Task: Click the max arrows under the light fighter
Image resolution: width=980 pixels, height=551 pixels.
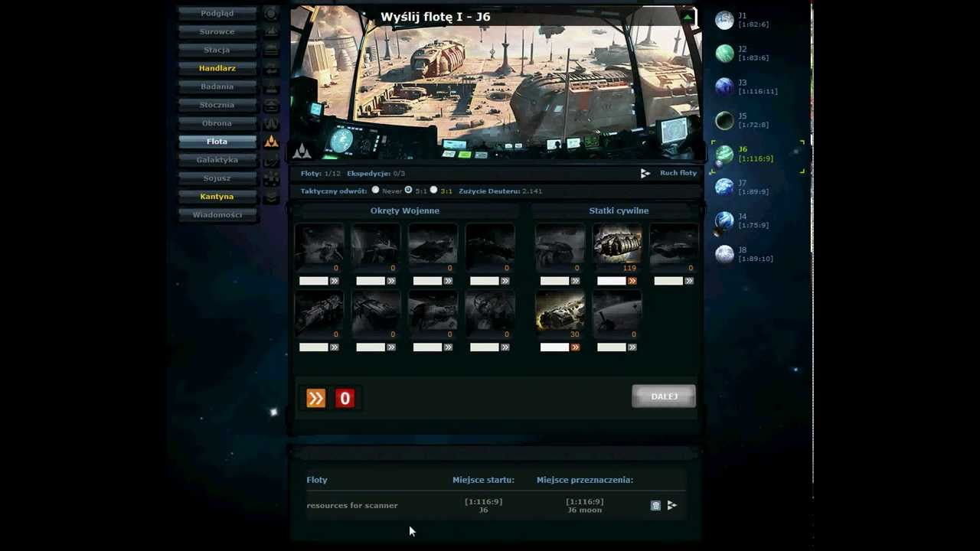Action: pyautogui.click(x=335, y=281)
